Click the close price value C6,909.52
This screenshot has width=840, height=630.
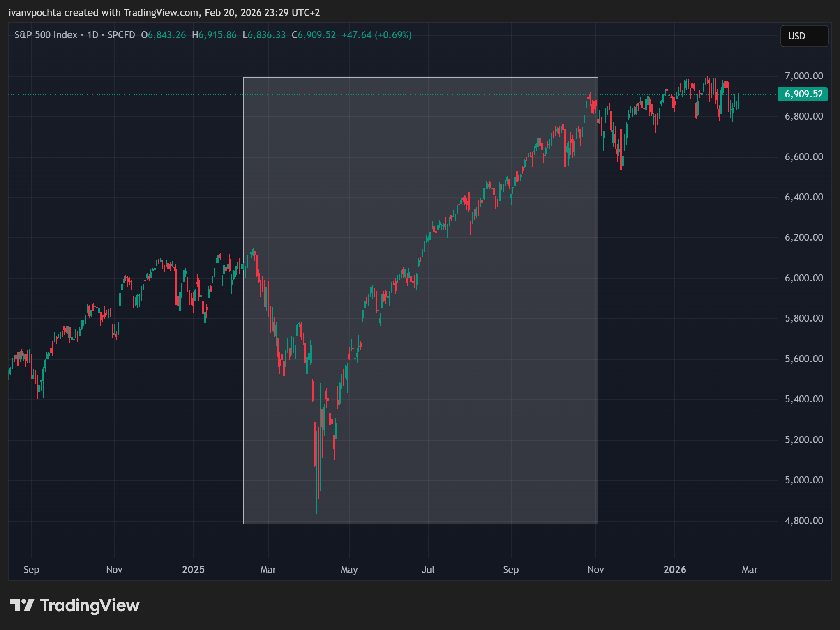(314, 35)
